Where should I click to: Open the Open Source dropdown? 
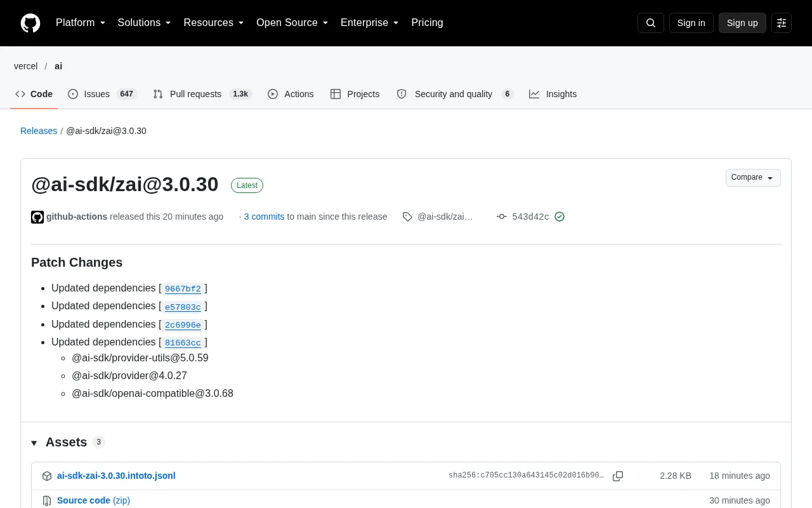(292, 23)
